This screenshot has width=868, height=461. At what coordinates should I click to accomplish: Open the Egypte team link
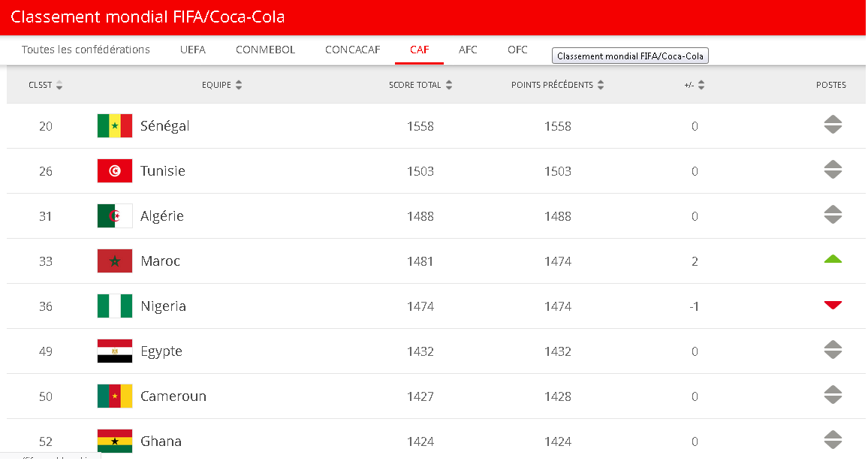coord(161,351)
